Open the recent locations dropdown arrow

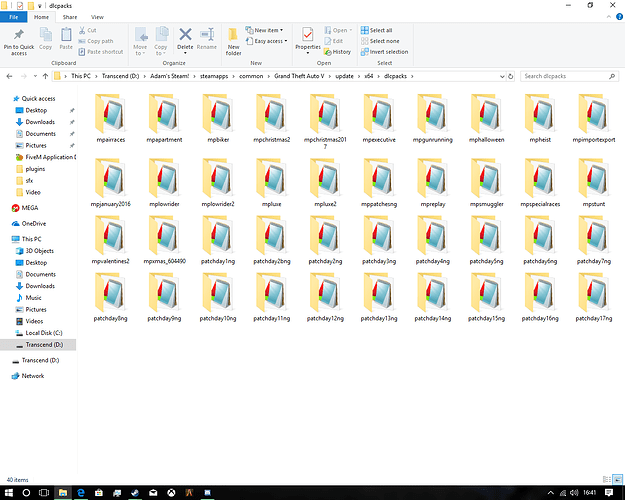point(35,76)
